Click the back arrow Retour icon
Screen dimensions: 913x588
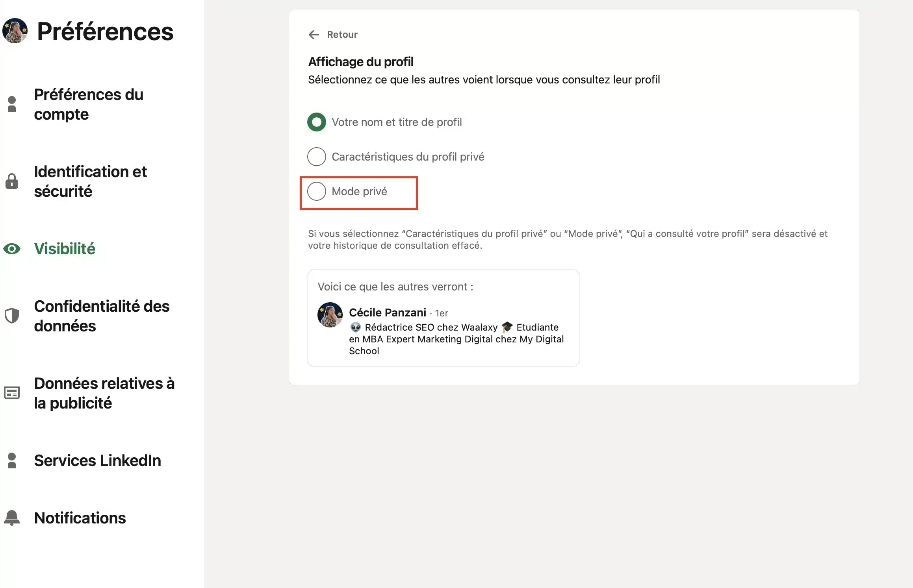pos(314,34)
